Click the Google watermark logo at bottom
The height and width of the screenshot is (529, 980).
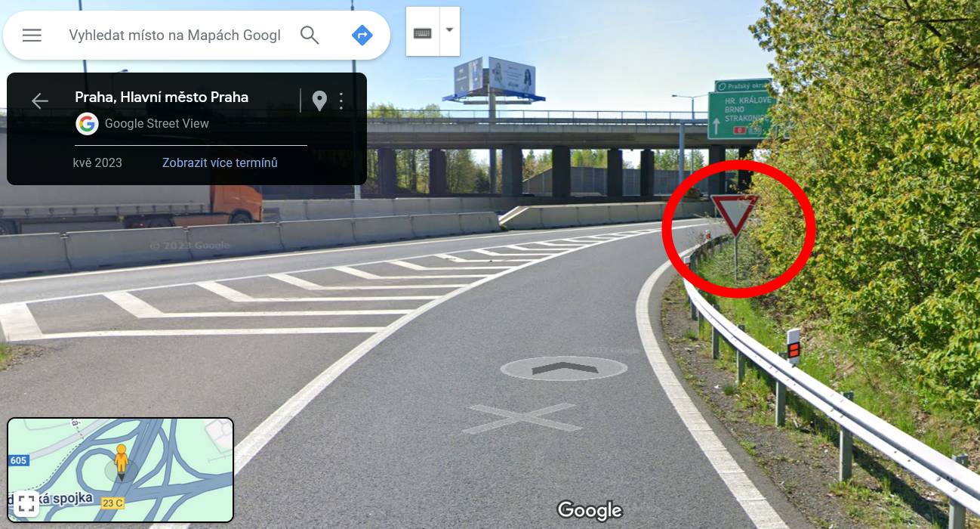coord(590,511)
